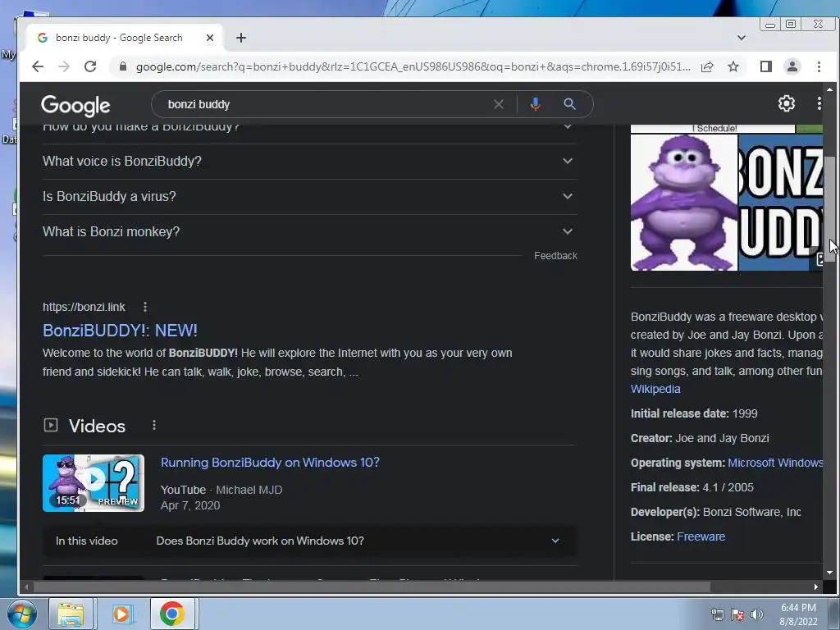The width and height of the screenshot is (840, 630).
Task: Open more options for the bonzi.link result
Action: (x=144, y=307)
